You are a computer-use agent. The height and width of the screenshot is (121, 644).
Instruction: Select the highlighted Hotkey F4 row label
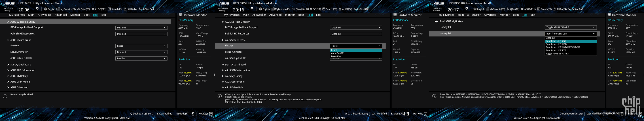[x=445, y=33]
